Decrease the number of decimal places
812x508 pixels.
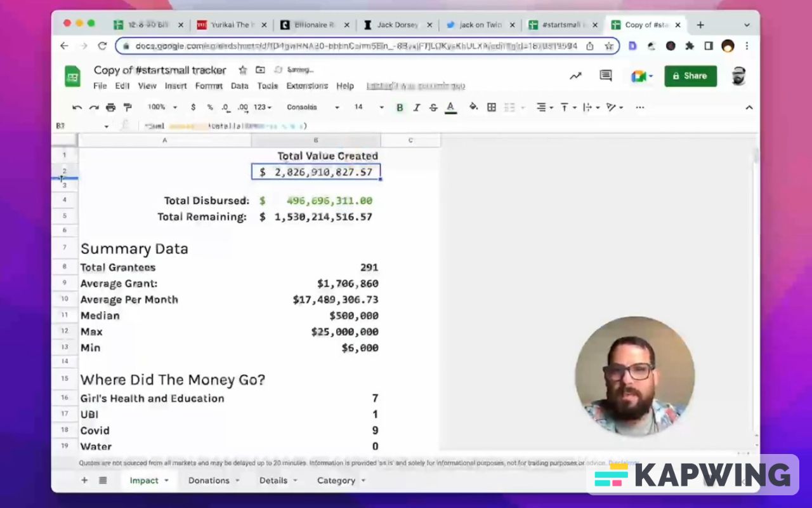(226, 107)
